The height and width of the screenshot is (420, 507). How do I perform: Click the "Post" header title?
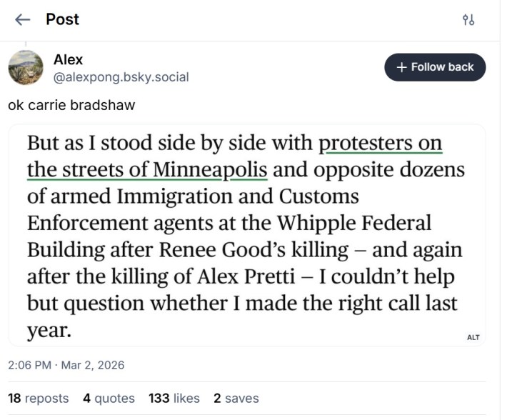pos(62,19)
